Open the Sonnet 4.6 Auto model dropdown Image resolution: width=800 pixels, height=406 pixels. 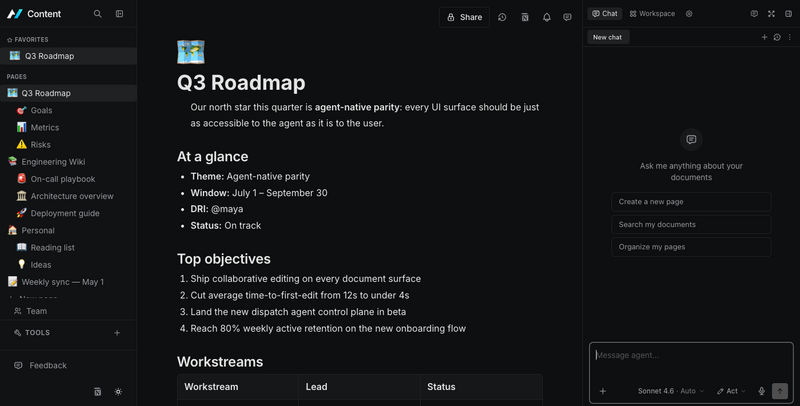[670, 391]
